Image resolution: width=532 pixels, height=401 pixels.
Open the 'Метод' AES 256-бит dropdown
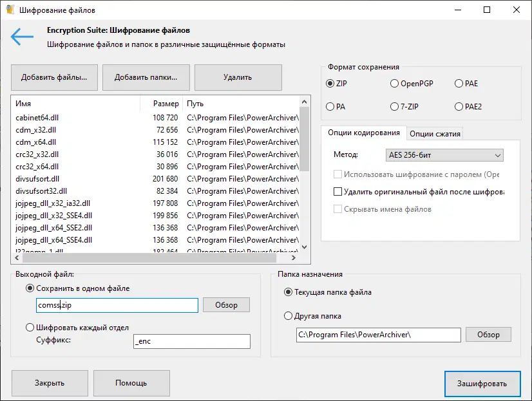pyautogui.click(x=444, y=155)
